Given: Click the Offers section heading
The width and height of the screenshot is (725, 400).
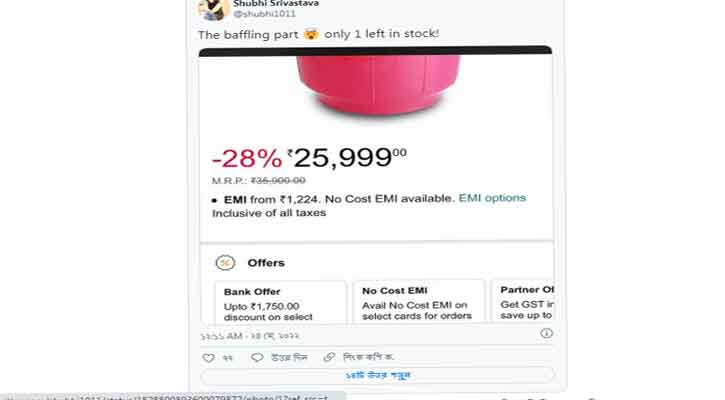Looking at the screenshot, I should tap(266, 263).
